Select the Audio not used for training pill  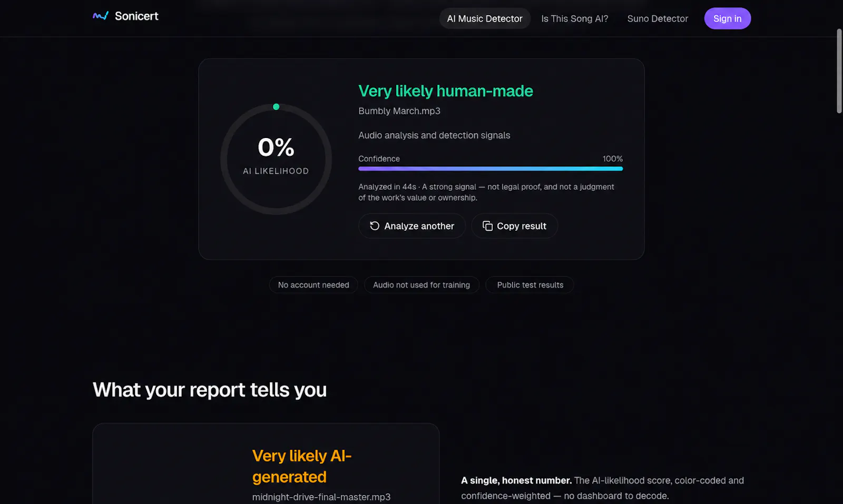point(421,285)
